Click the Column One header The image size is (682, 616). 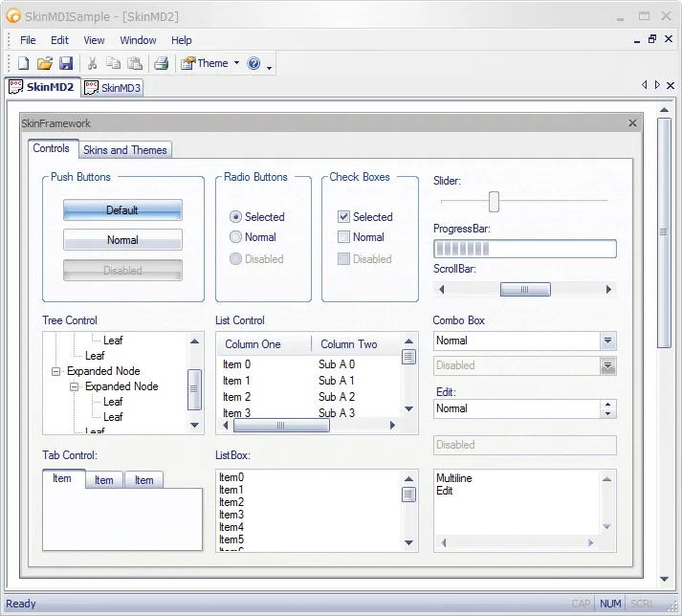[x=264, y=344]
